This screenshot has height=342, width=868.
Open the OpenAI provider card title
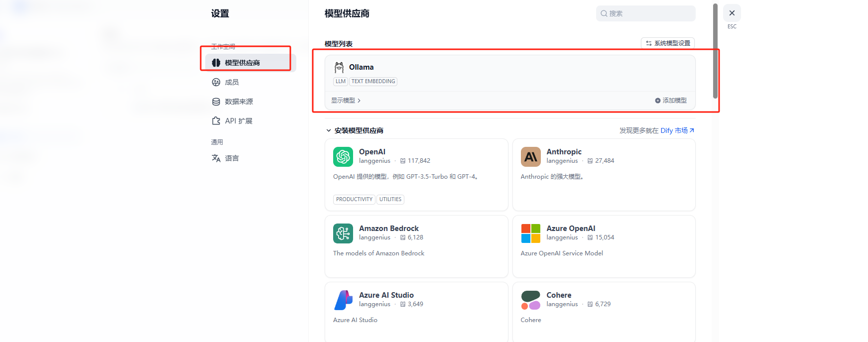(x=372, y=152)
